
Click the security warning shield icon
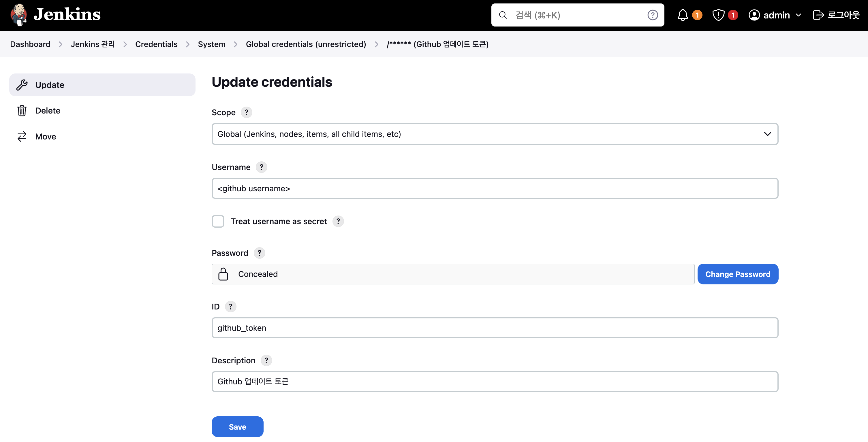point(718,15)
